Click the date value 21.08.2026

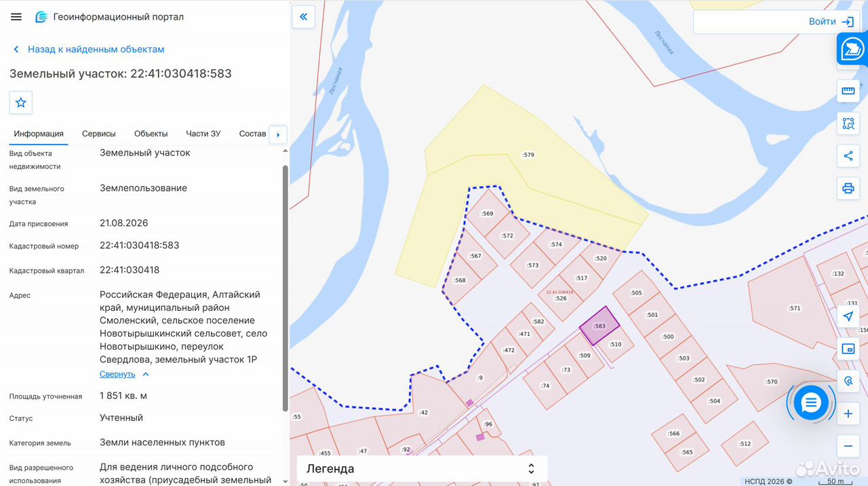point(124,223)
